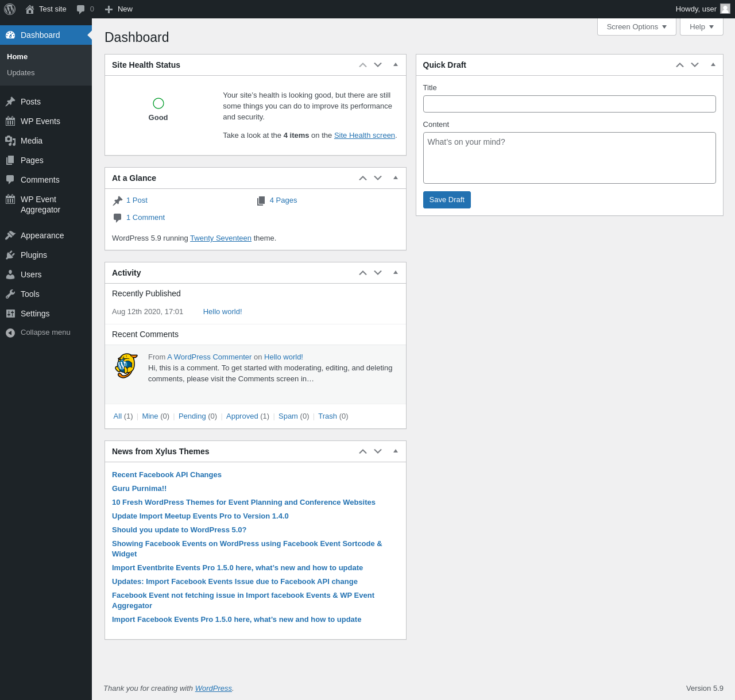
Task: Click the Tools wrench icon
Action: tap(10, 294)
